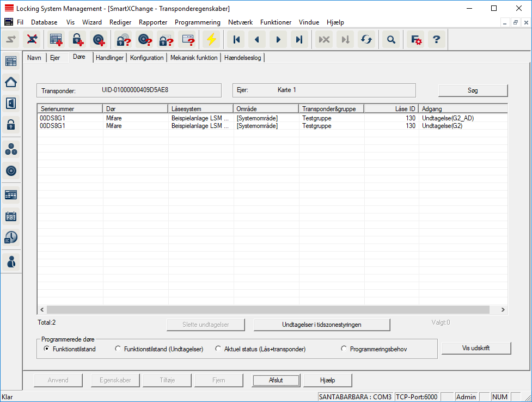Open the Programmering menu

pos(197,22)
